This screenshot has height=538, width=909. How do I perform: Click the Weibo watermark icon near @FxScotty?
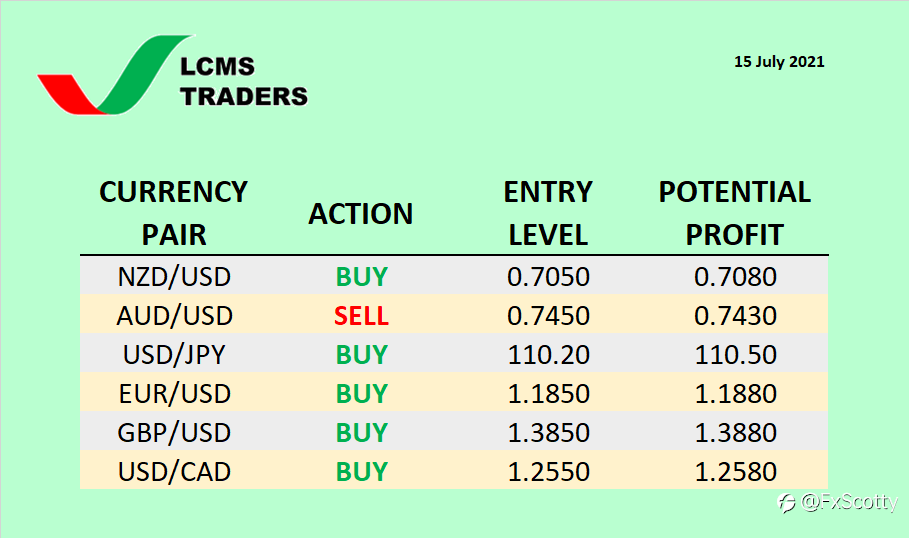pos(786,502)
